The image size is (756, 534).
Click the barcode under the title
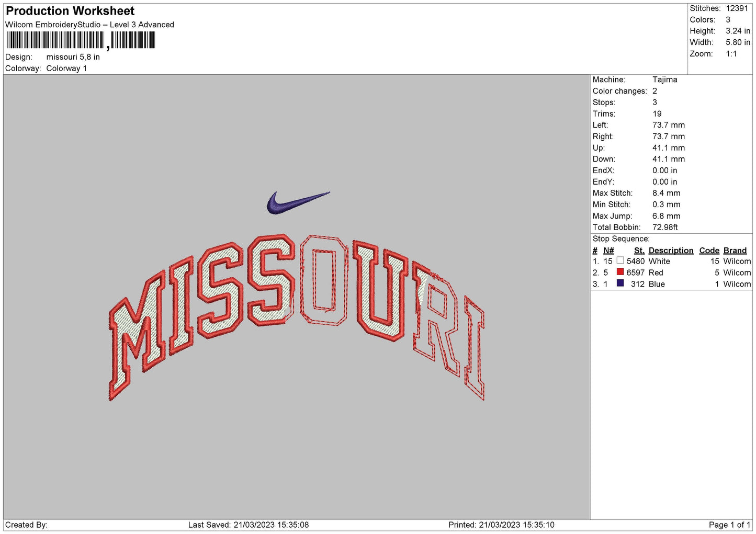[x=81, y=41]
